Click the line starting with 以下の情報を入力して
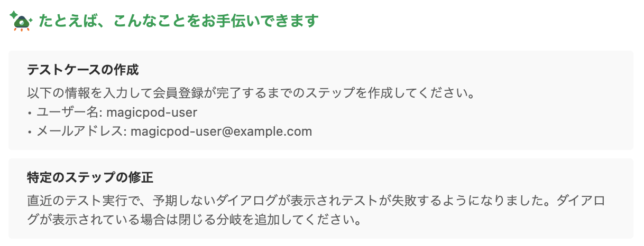This screenshot has width=644, height=246. pos(249,94)
